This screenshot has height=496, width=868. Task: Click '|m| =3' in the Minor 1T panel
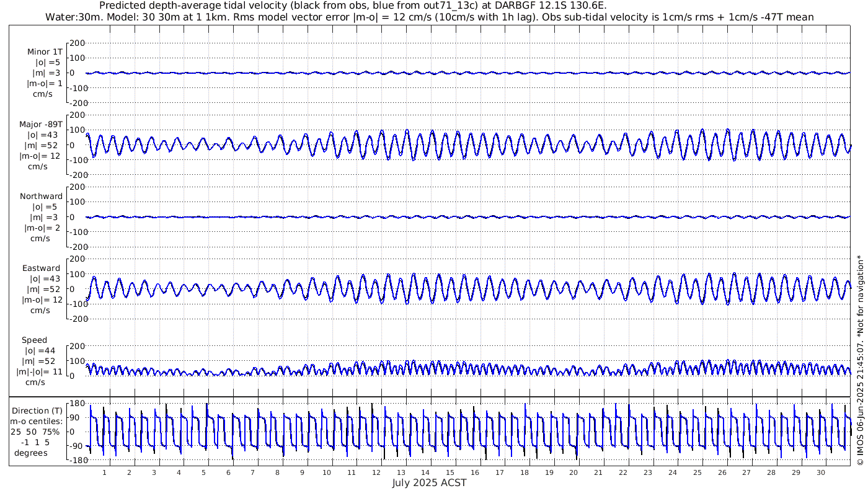click(x=46, y=73)
